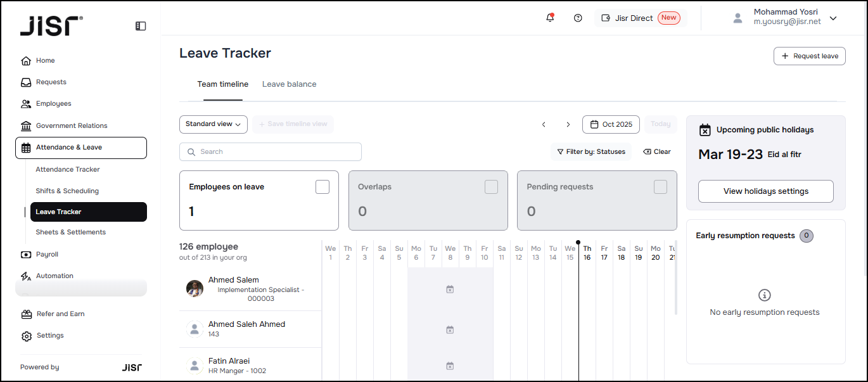This screenshot has width=868, height=382.
Task: Click the Jisr logo
Action: [x=51, y=26]
